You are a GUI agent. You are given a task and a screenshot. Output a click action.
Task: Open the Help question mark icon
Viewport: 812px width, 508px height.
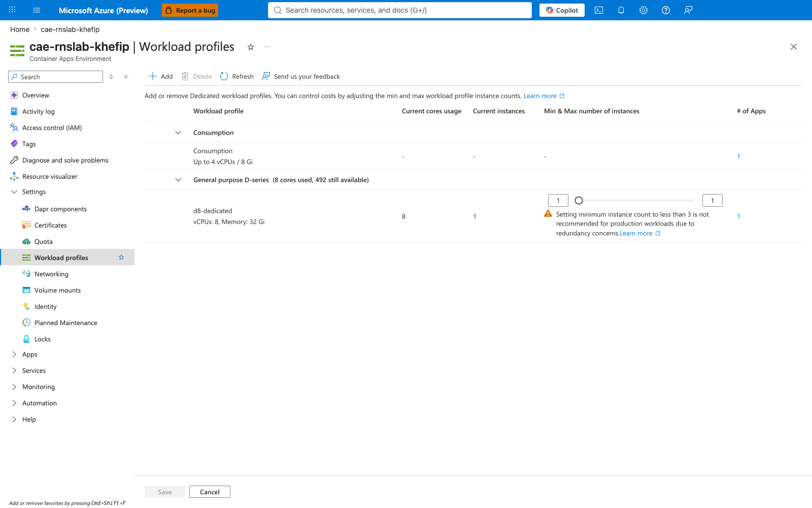point(666,10)
